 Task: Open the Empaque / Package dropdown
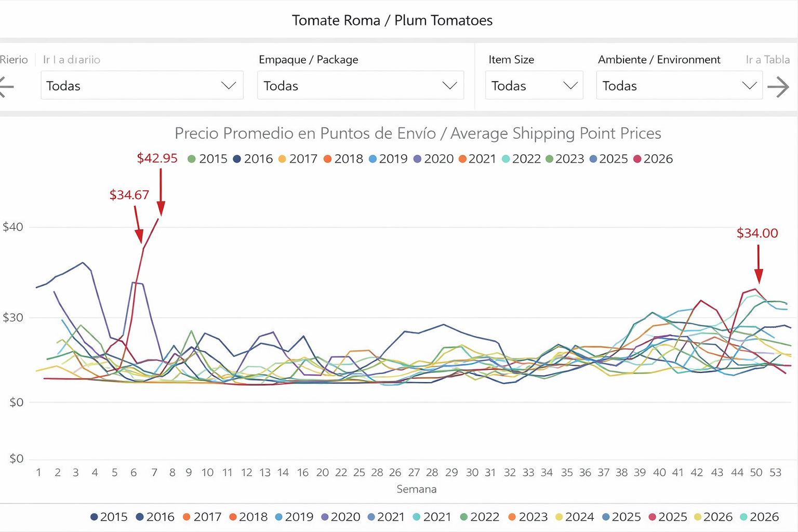(x=361, y=86)
